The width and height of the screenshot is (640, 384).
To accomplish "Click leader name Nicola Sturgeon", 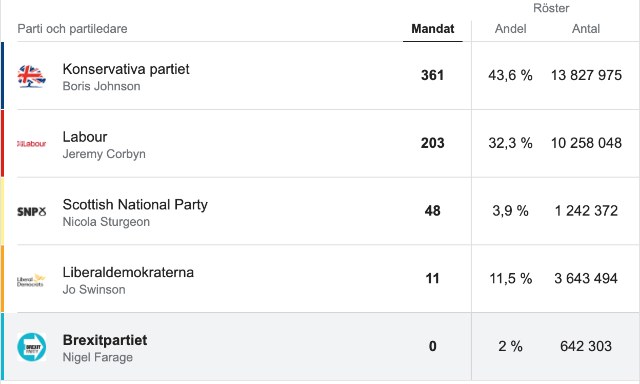I will (x=106, y=222).
